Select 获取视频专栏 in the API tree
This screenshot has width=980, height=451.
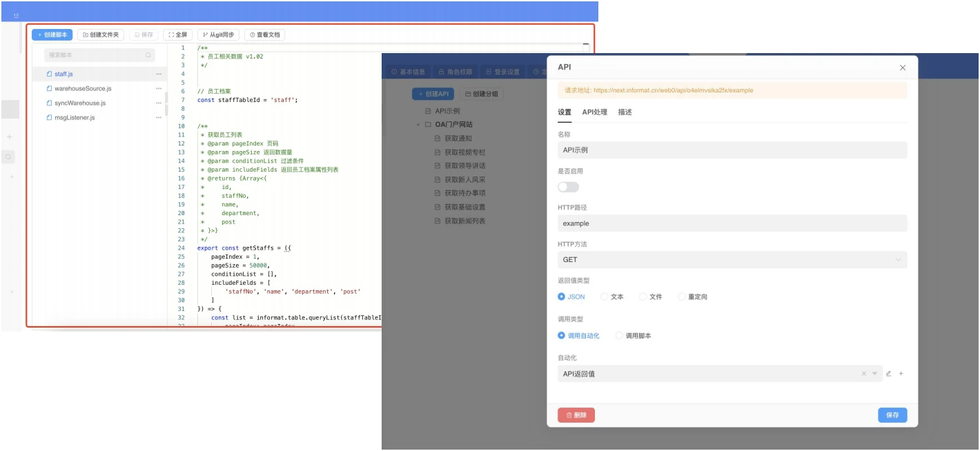point(464,152)
